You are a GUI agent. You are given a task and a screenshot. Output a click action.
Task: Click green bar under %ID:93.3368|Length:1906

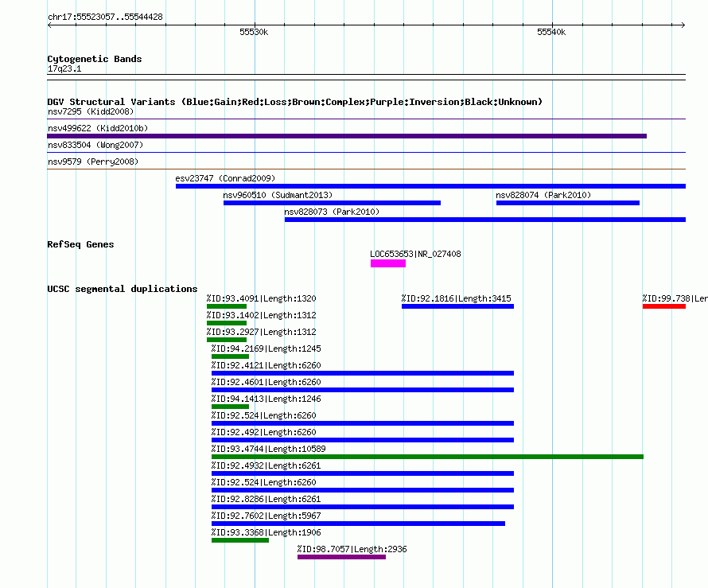pyautogui.click(x=239, y=540)
